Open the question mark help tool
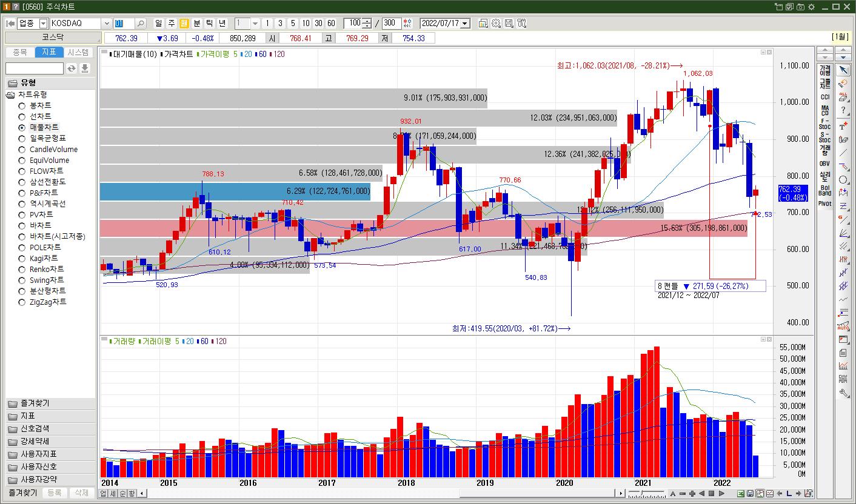The image size is (856, 504). (843, 110)
